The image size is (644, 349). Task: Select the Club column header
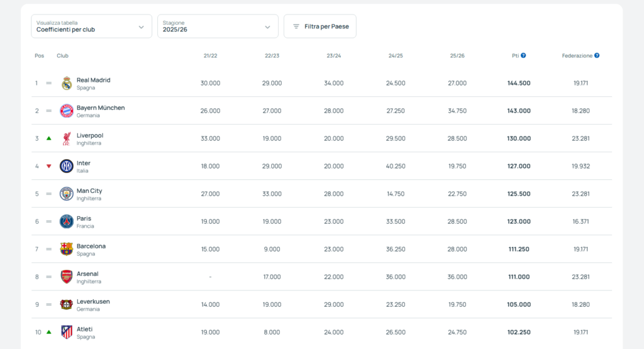[62, 56]
